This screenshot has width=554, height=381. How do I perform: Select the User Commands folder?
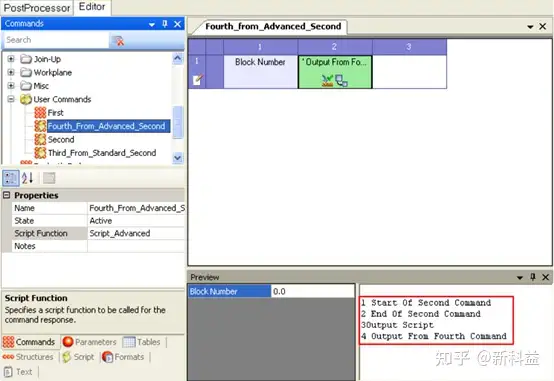click(62, 99)
